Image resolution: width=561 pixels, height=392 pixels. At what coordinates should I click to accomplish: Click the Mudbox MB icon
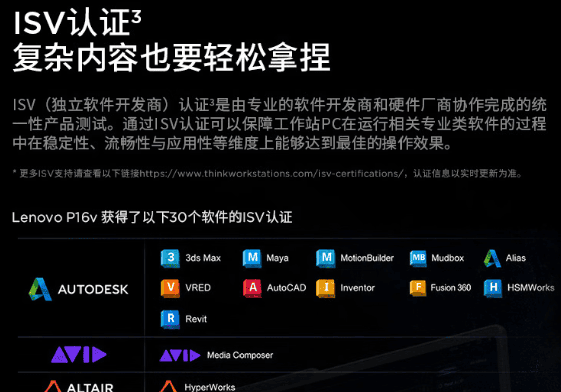coord(418,258)
